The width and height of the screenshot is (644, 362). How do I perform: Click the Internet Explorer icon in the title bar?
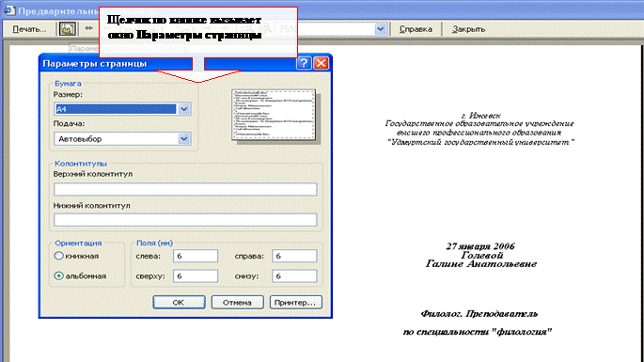pos(9,10)
